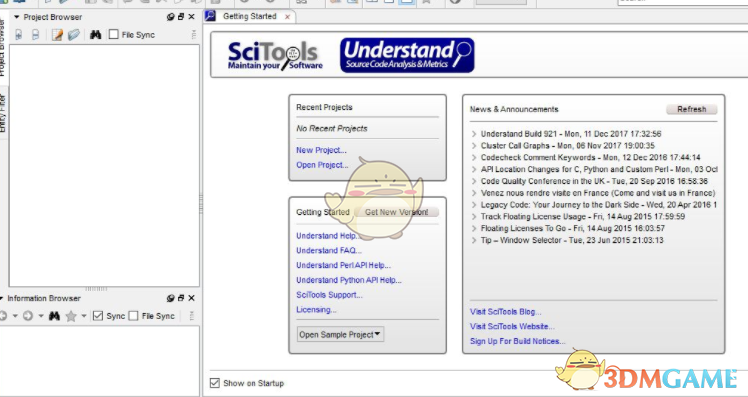Click the open folder icon in Project Browser toolbar
This screenshot has height=397, width=748.
coord(73,35)
